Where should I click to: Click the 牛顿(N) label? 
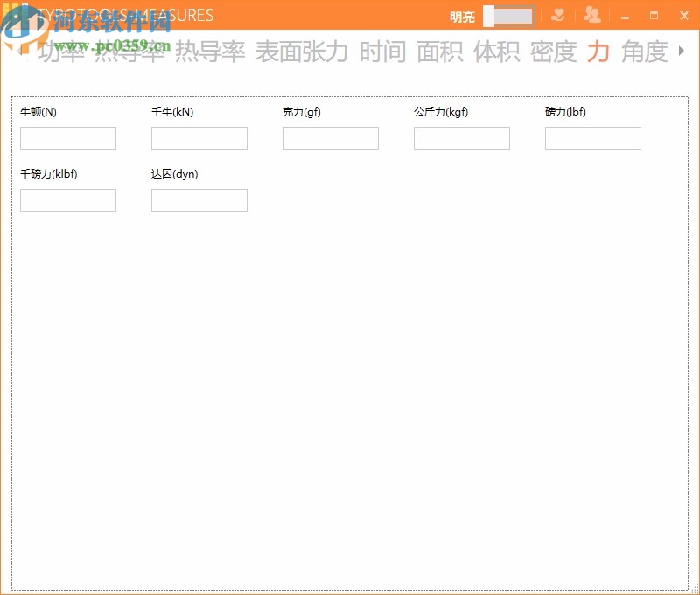(38, 112)
